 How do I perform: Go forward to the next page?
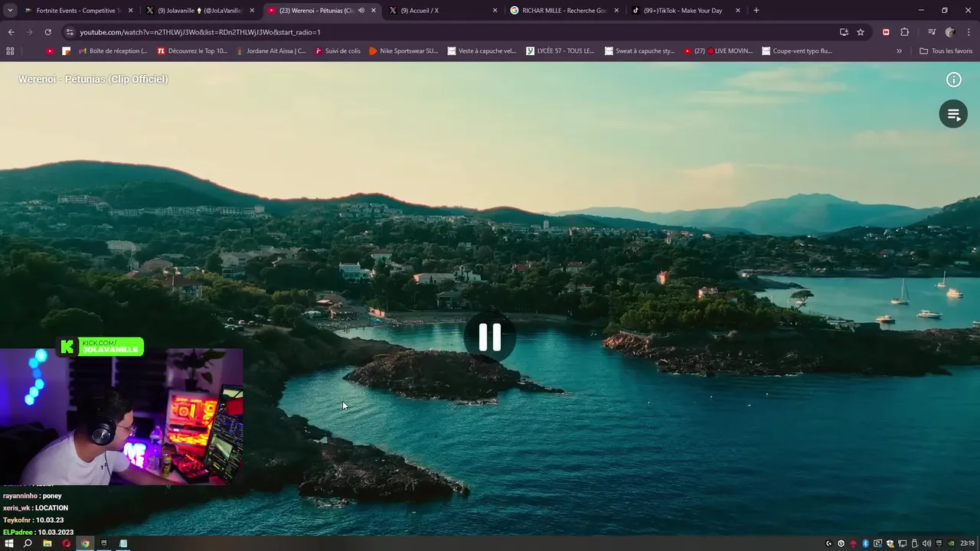29,32
